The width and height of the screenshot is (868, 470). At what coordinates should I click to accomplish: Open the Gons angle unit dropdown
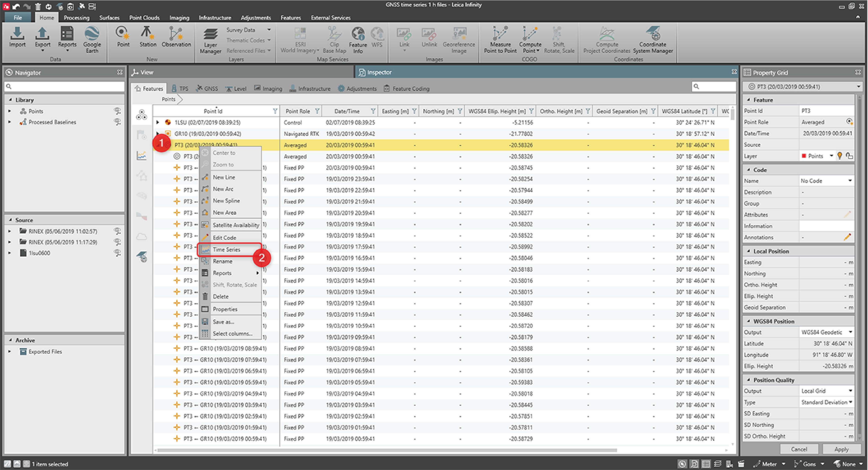click(x=822, y=464)
